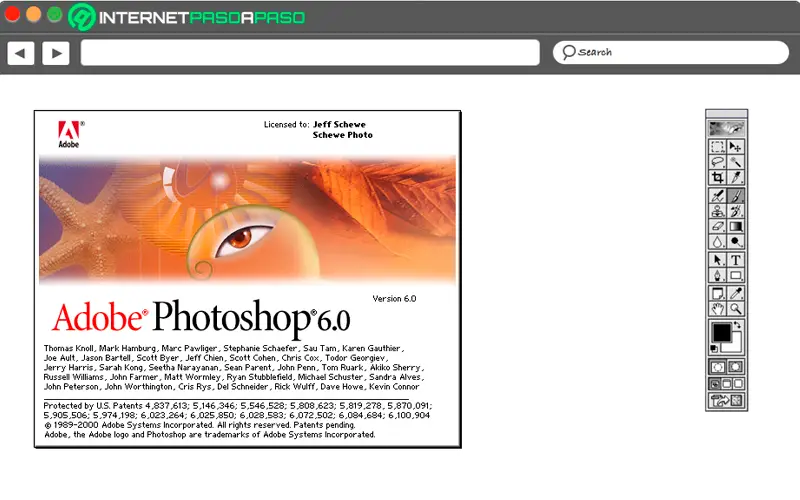Screen dimensions: 800x500
Task: Reset to default foreground and background colors
Action: point(714,349)
